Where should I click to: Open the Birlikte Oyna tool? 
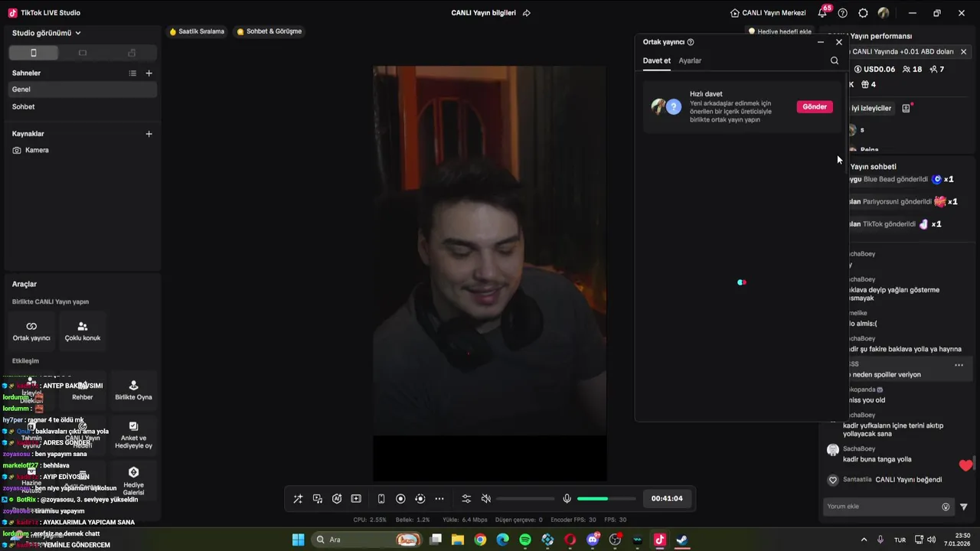(x=133, y=390)
